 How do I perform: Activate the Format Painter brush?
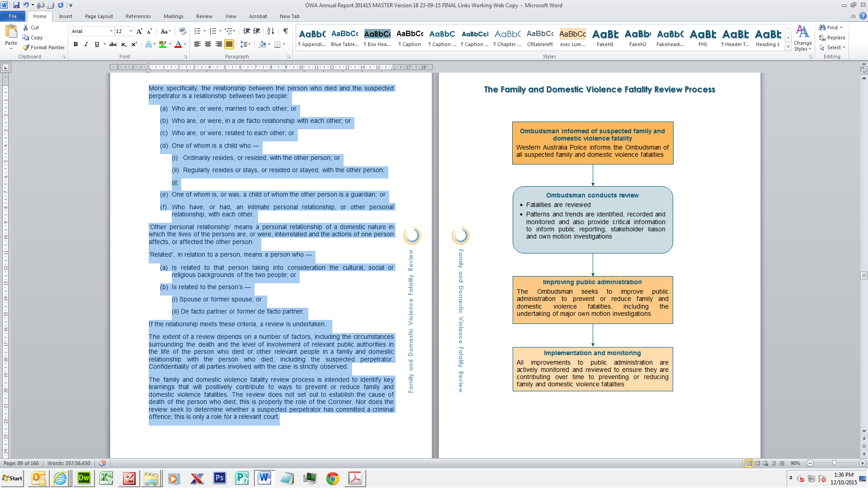pos(26,47)
